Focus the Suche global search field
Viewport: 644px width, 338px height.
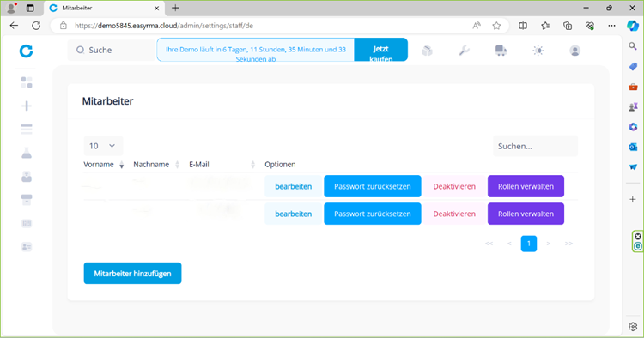click(112, 50)
